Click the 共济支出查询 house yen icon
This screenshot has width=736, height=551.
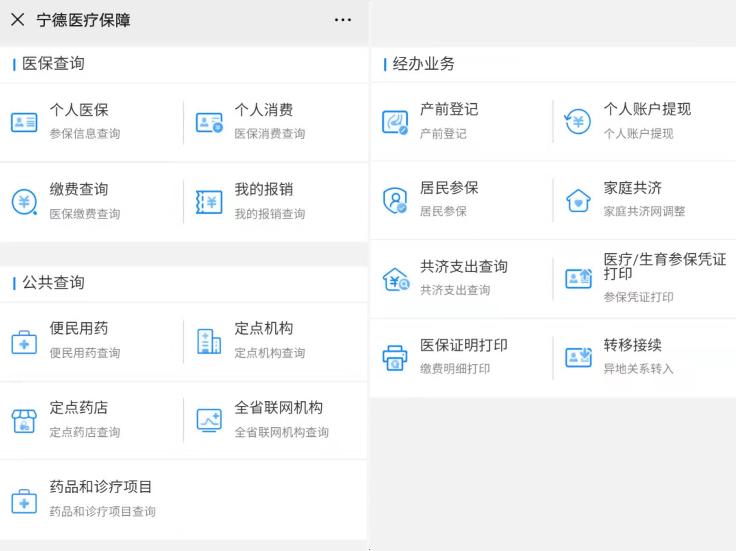click(396, 279)
